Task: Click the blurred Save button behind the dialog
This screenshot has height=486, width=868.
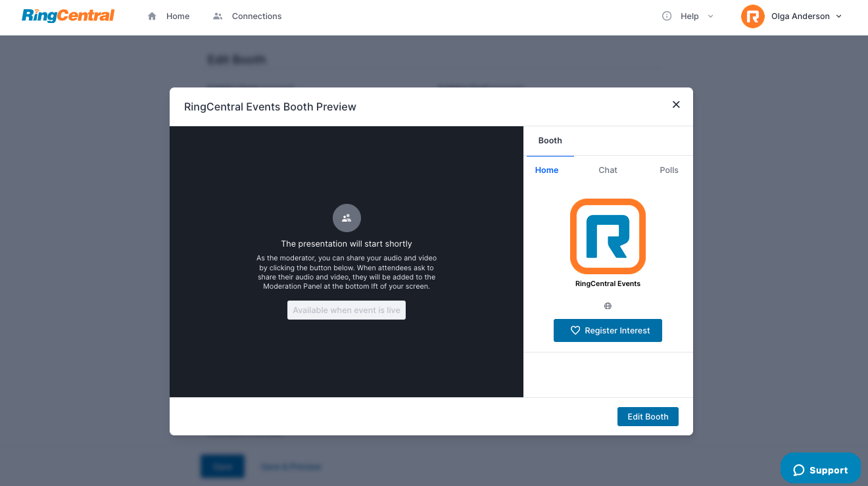Action: coord(222,466)
